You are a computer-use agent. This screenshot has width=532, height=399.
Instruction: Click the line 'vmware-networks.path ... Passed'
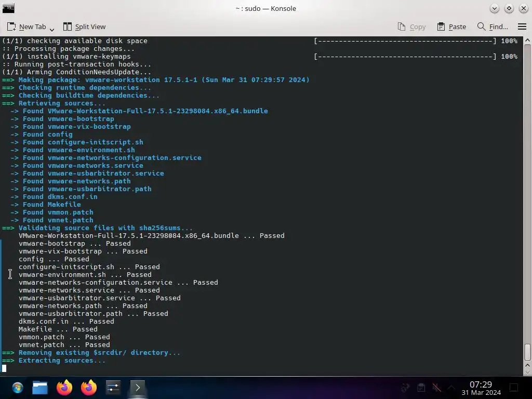[x=83, y=305]
